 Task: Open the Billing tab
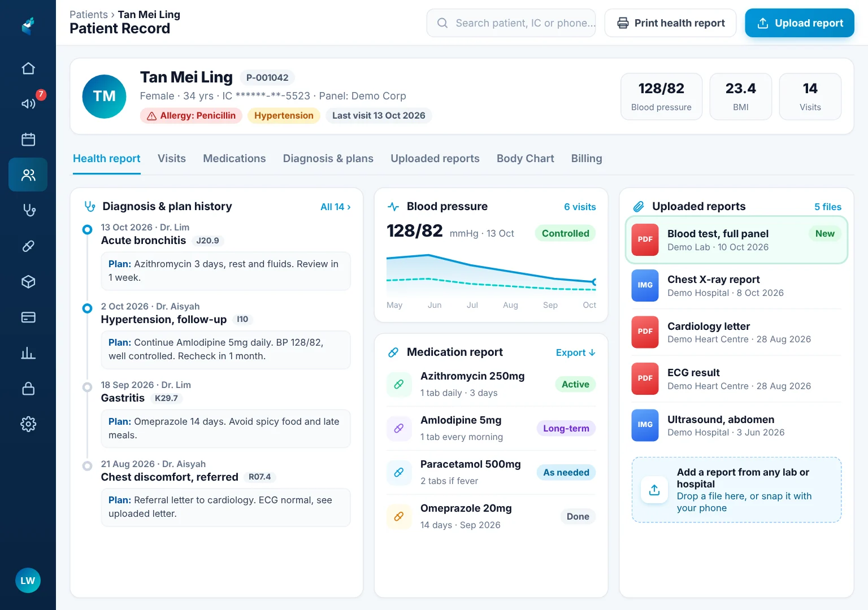587,159
